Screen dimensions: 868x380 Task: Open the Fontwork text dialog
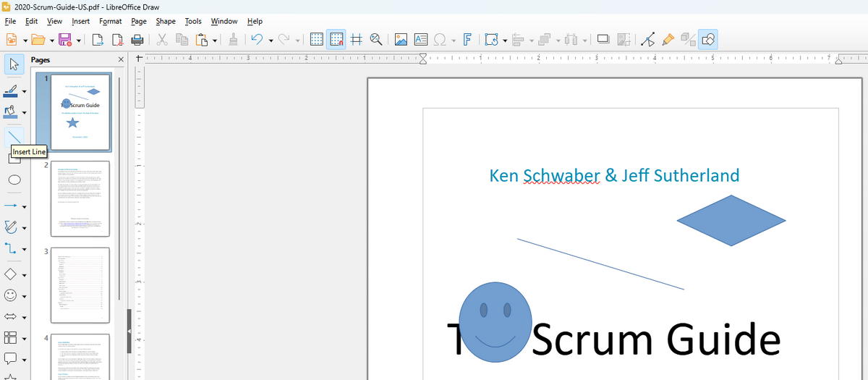coord(467,40)
